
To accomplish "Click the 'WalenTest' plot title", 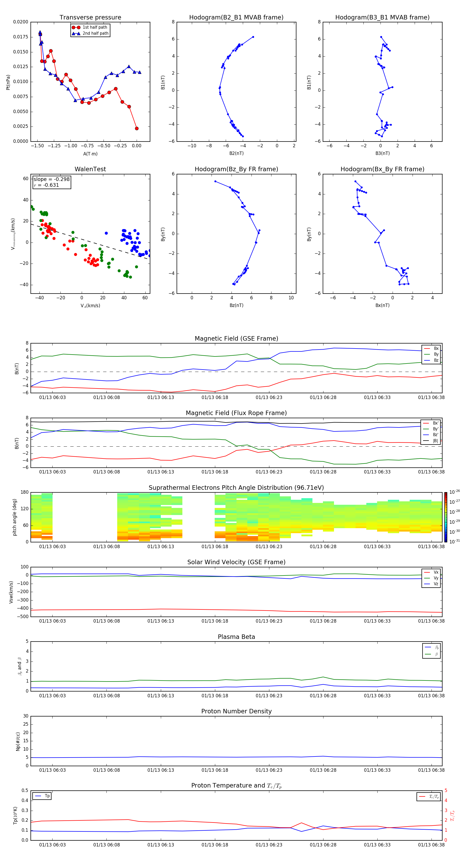I will click(90, 169).
